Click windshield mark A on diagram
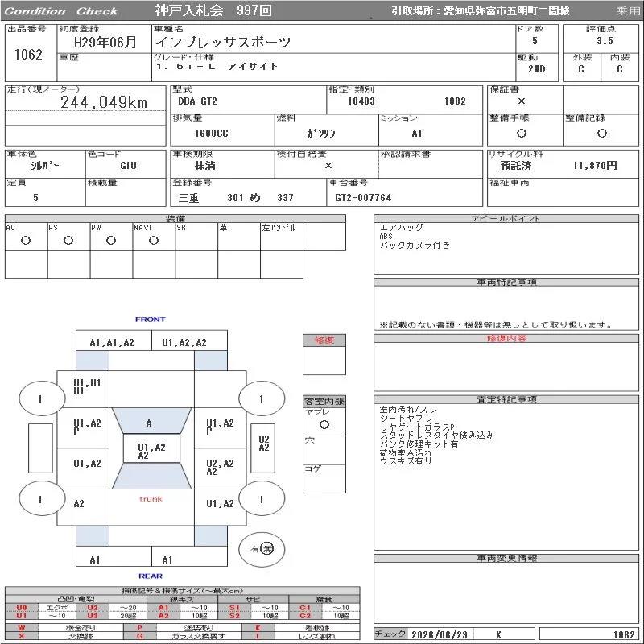The width and height of the screenshot is (644, 644). coord(149,423)
